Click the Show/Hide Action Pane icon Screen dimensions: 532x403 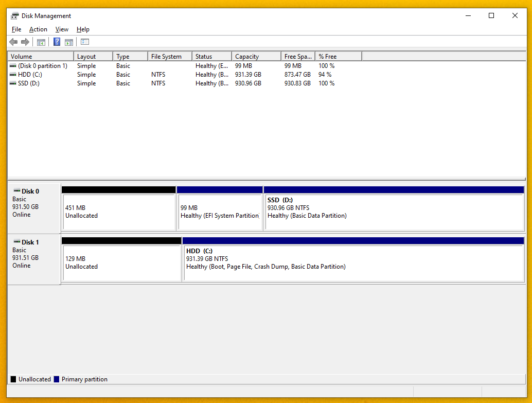(x=69, y=42)
